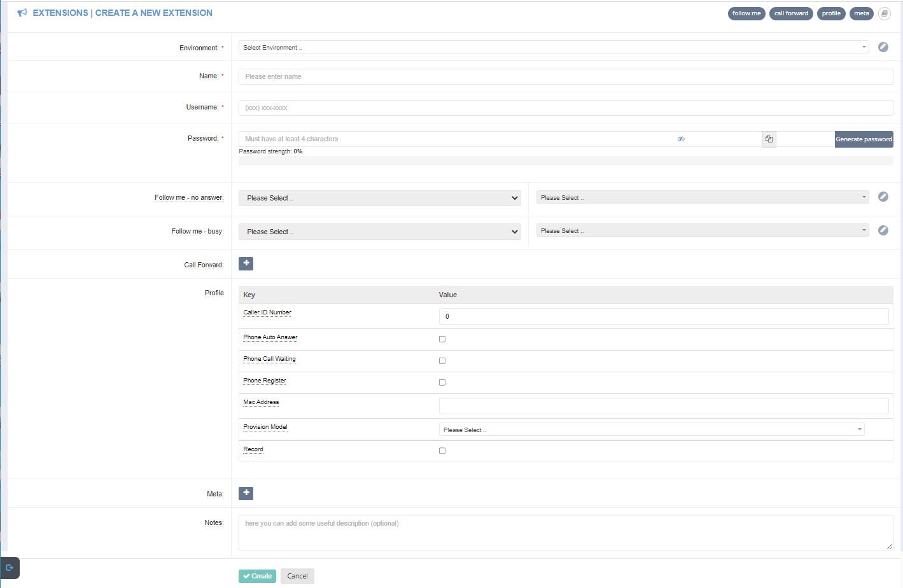Focus the Username input field
This screenshot has height=588, width=903.
566,108
